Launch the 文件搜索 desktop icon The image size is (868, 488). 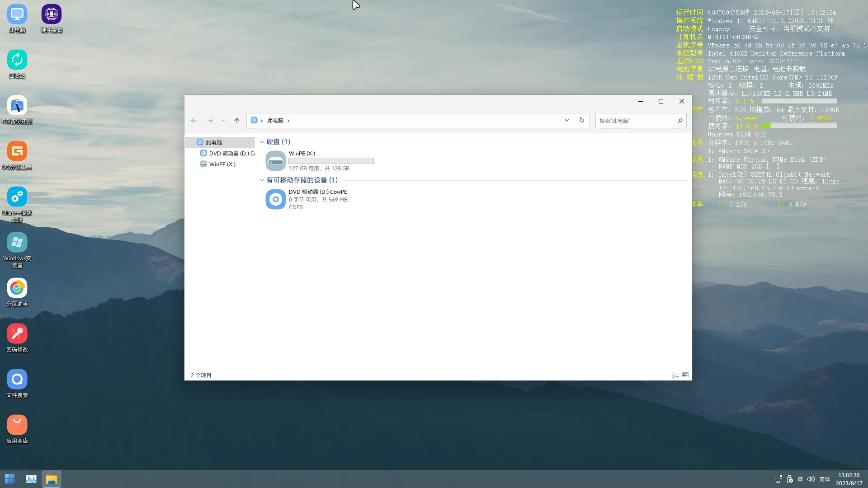point(17,380)
